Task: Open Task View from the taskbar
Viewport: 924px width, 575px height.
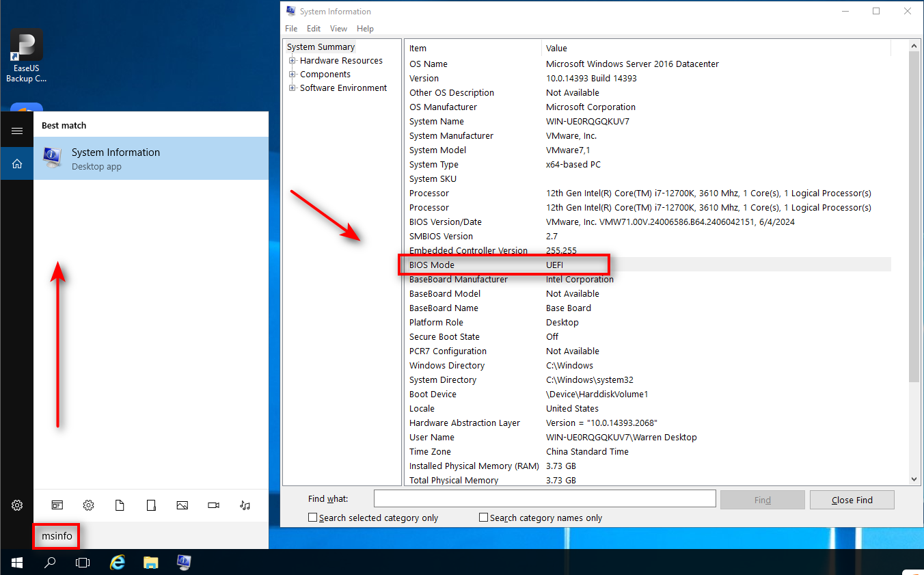Action: point(83,563)
